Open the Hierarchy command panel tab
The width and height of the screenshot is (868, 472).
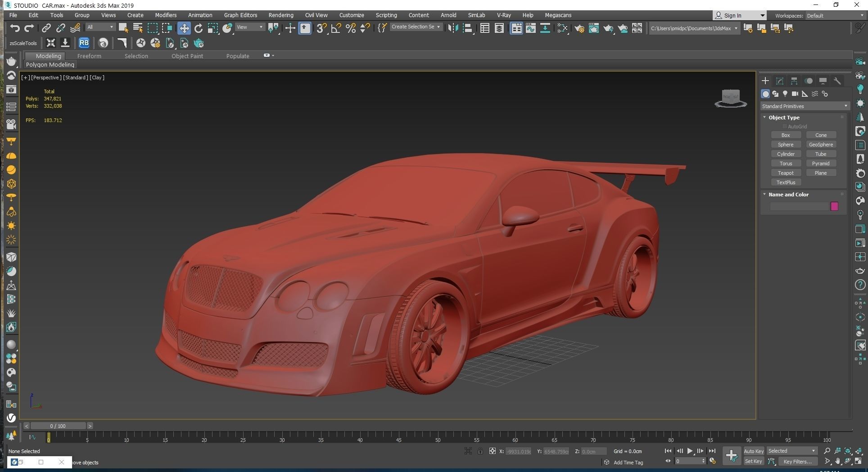click(x=794, y=81)
